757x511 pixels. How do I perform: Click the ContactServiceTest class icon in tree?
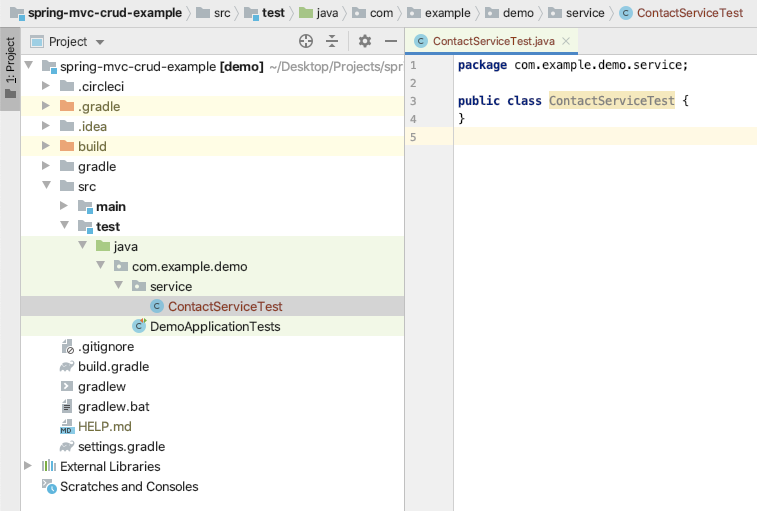pyautogui.click(x=156, y=306)
